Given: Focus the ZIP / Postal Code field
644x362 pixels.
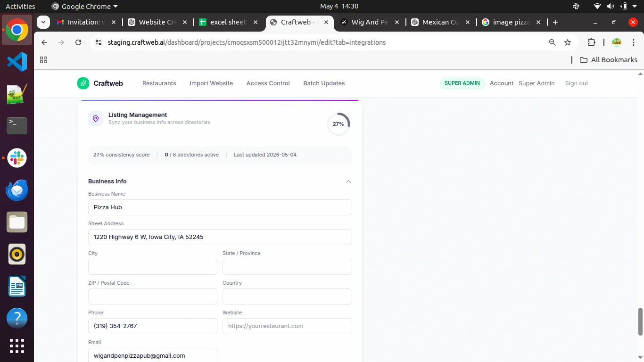Looking at the screenshot, I should point(153,296).
